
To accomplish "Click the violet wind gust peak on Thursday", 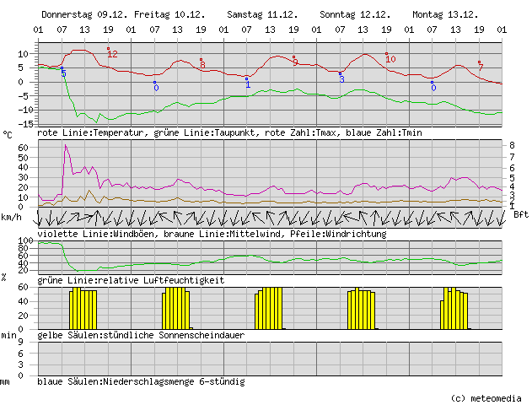I will point(66,146).
